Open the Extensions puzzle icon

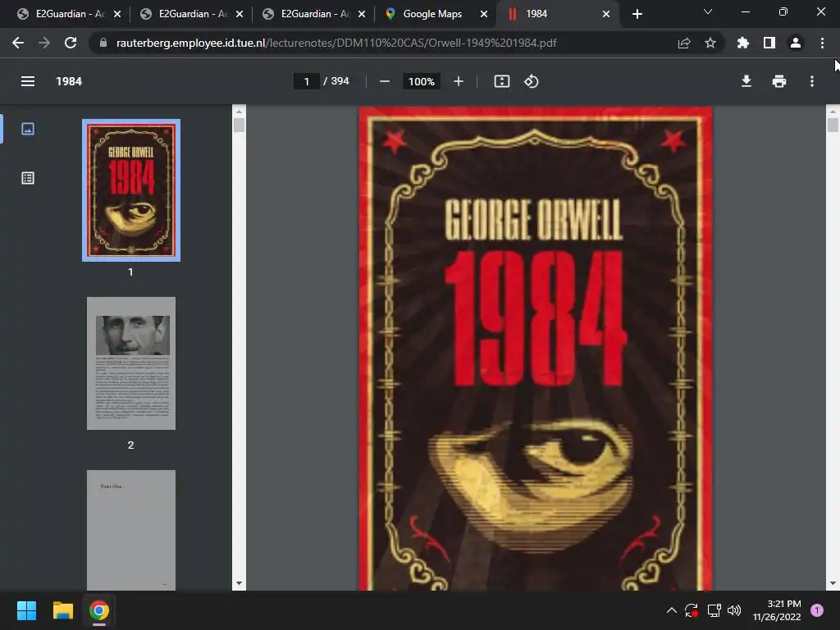[743, 43]
